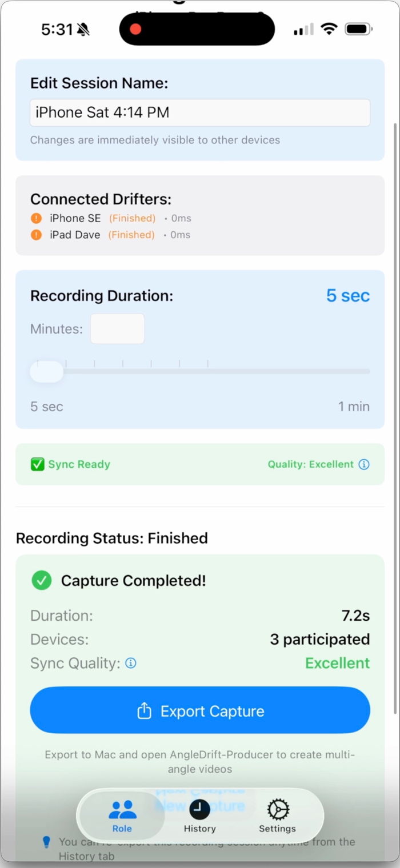Tap the lightbulb tip icon at the bottom
Viewport: 400px width, 868px height.
click(x=47, y=842)
